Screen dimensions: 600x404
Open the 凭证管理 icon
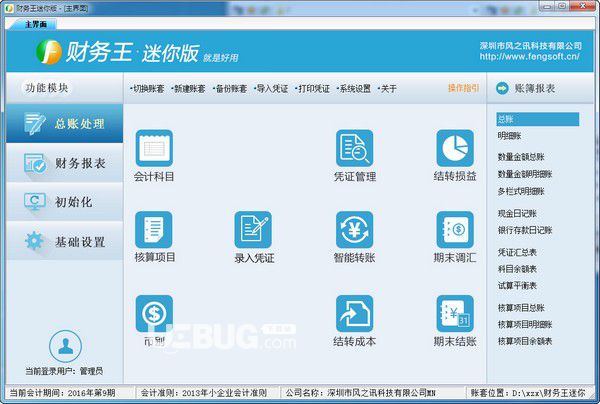click(354, 148)
